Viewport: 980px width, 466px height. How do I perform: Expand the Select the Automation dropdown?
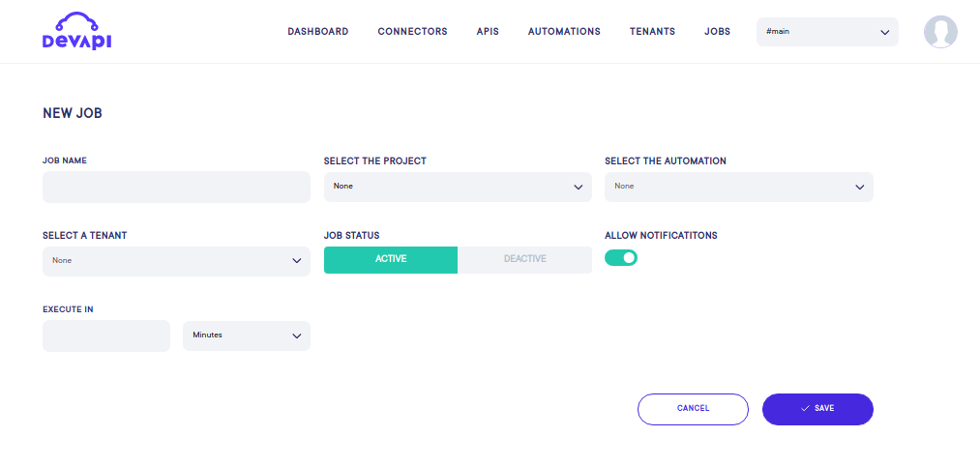tap(738, 187)
